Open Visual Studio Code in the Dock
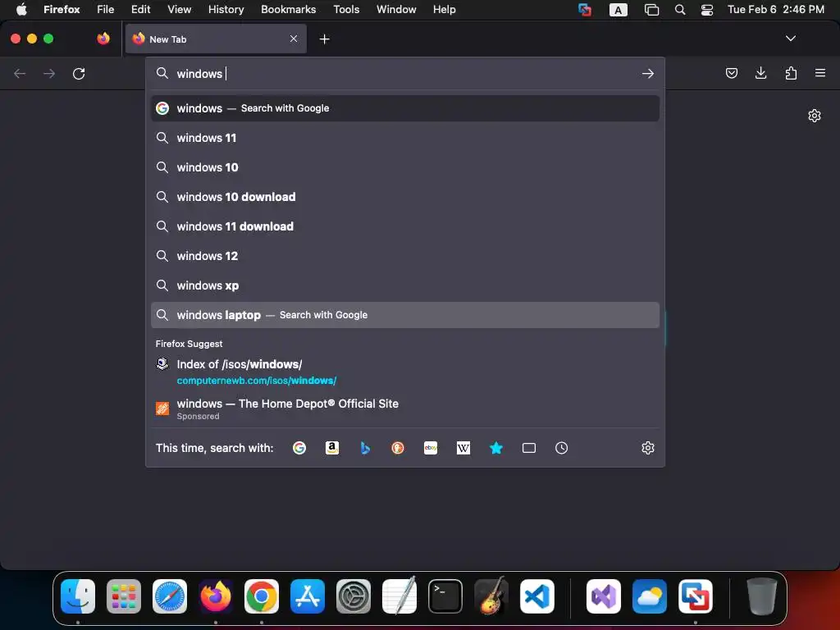Screen dimensions: 840x630 point(536,596)
